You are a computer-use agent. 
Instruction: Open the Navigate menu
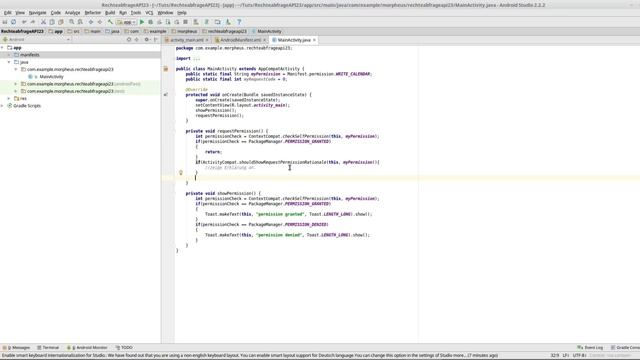37,13
